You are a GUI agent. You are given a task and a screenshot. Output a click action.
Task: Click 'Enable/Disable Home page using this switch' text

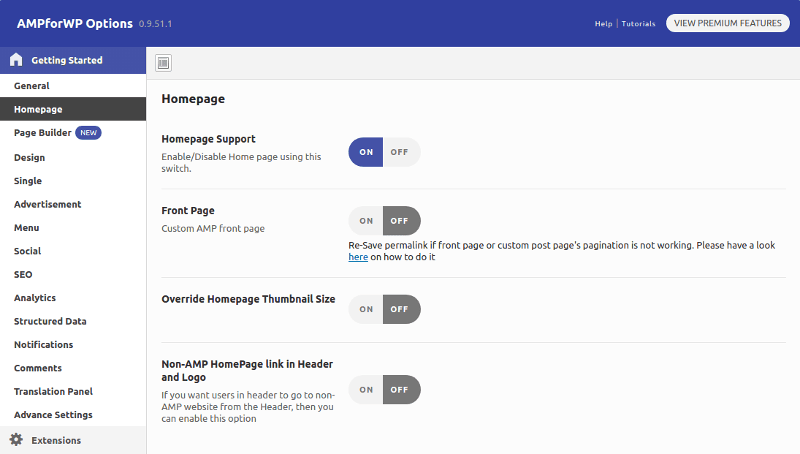pyautogui.click(x=241, y=163)
